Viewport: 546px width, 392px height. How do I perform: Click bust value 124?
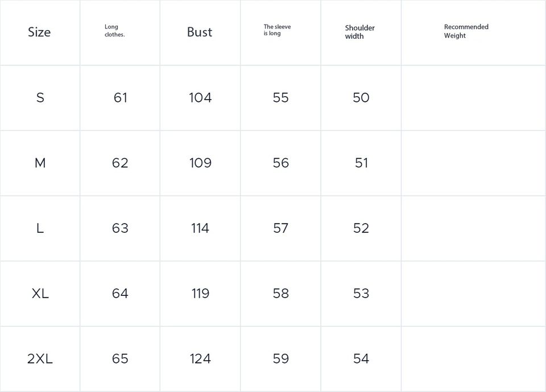coord(200,359)
